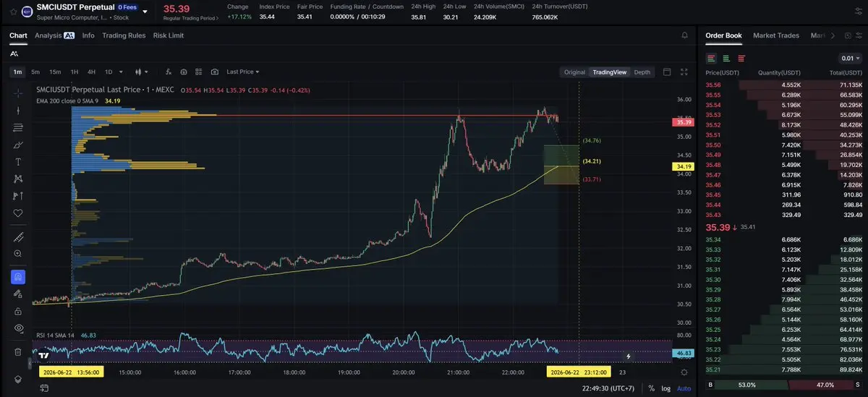Show asks-only red order book view
The image size is (868, 397).
tap(741, 59)
